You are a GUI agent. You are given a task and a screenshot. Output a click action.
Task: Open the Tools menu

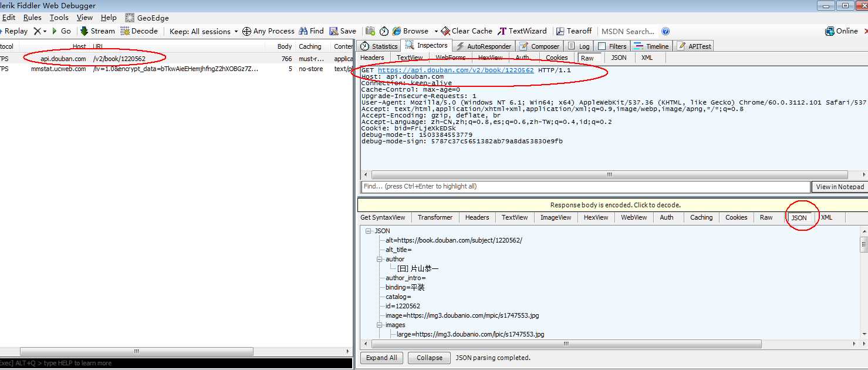(x=59, y=18)
